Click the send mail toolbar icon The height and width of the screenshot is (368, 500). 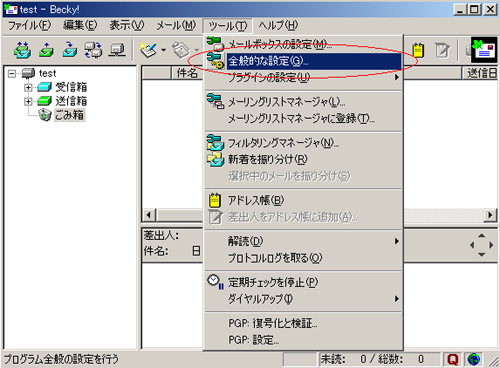(x=46, y=50)
